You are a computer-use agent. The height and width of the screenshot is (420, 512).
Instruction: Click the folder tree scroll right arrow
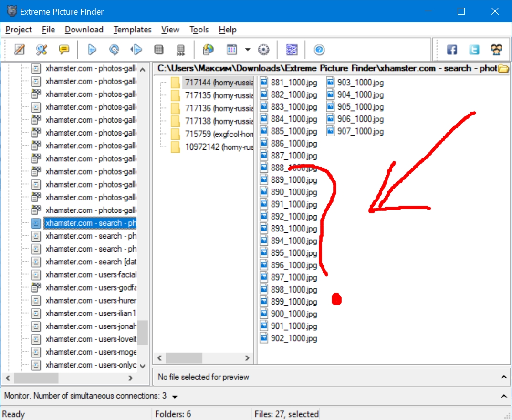[247, 358]
